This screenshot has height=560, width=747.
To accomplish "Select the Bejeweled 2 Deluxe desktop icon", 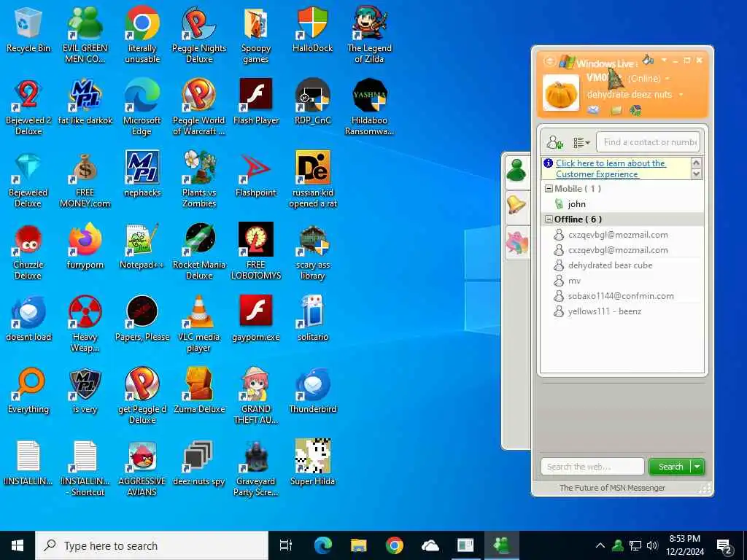I will (x=28, y=107).
